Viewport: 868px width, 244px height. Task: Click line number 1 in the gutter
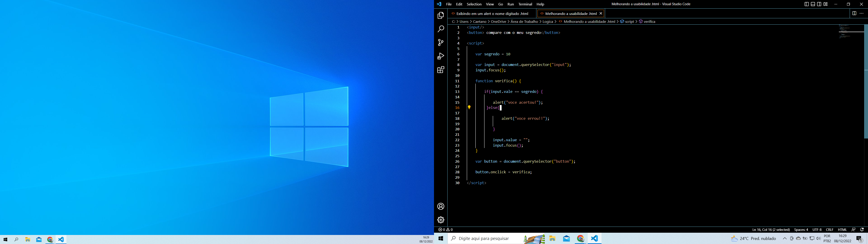coord(458,27)
